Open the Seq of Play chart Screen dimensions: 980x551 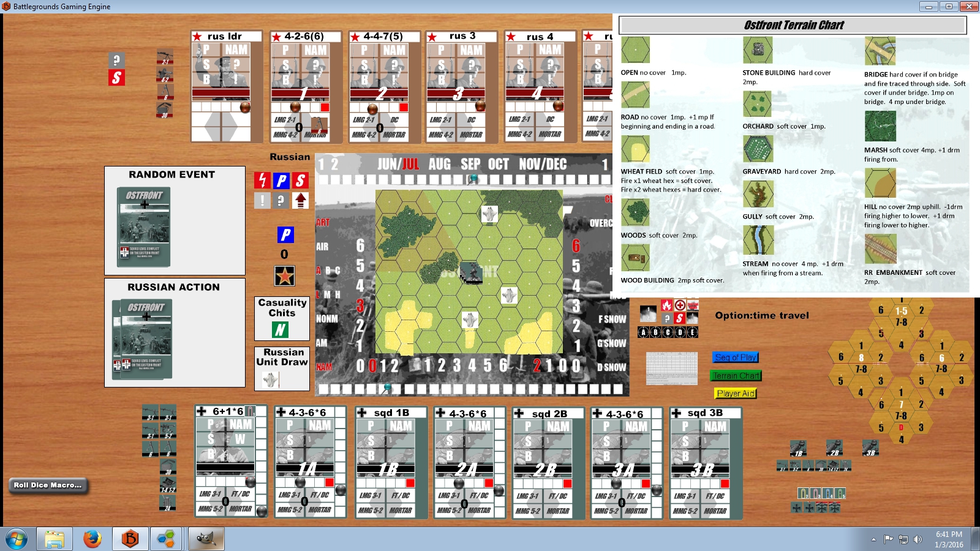pos(736,358)
